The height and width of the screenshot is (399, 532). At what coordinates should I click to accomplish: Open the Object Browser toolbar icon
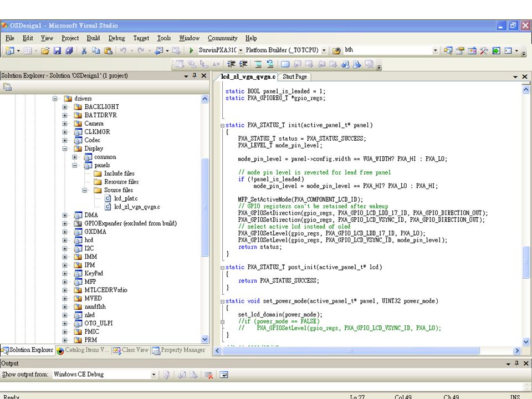[x=472, y=51]
